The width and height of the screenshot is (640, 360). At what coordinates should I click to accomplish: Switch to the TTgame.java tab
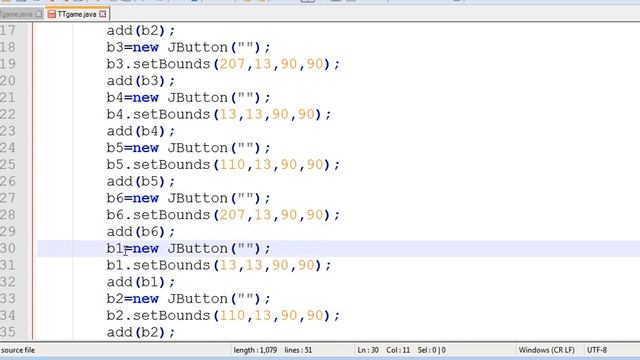[77, 14]
